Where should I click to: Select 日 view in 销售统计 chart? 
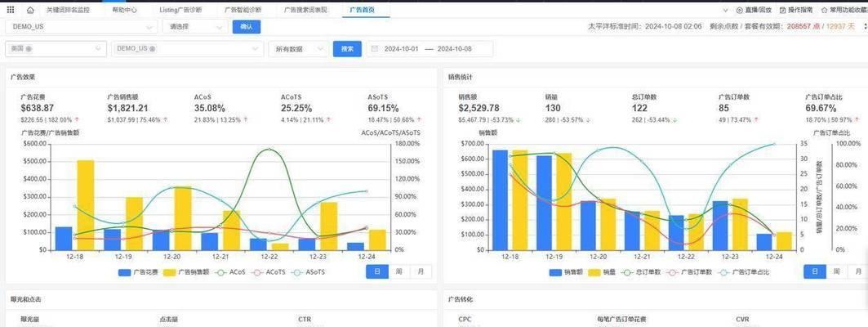click(x=815, y=271)
